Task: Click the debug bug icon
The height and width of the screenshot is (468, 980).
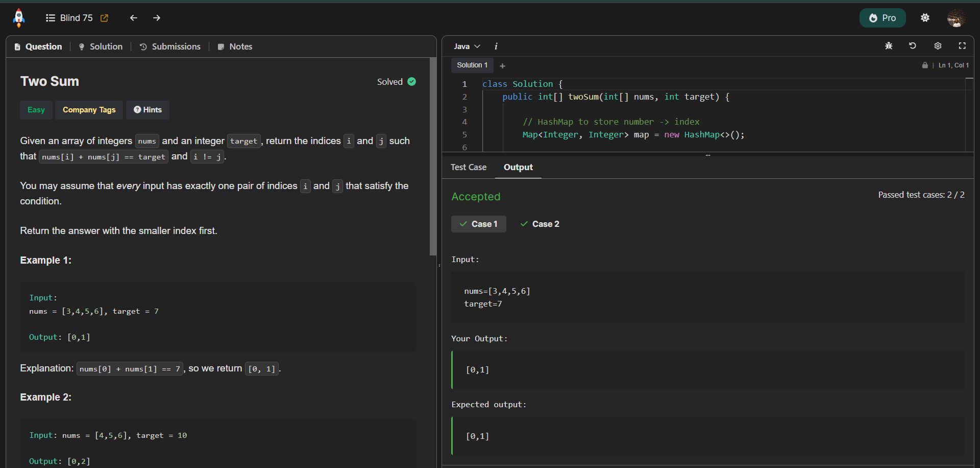Action: (x=889, y=46)
